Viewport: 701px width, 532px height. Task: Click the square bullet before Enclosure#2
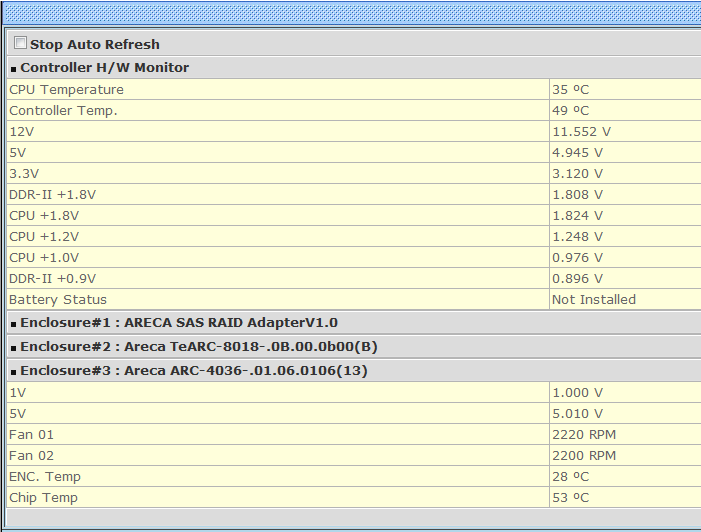(13, 348)
